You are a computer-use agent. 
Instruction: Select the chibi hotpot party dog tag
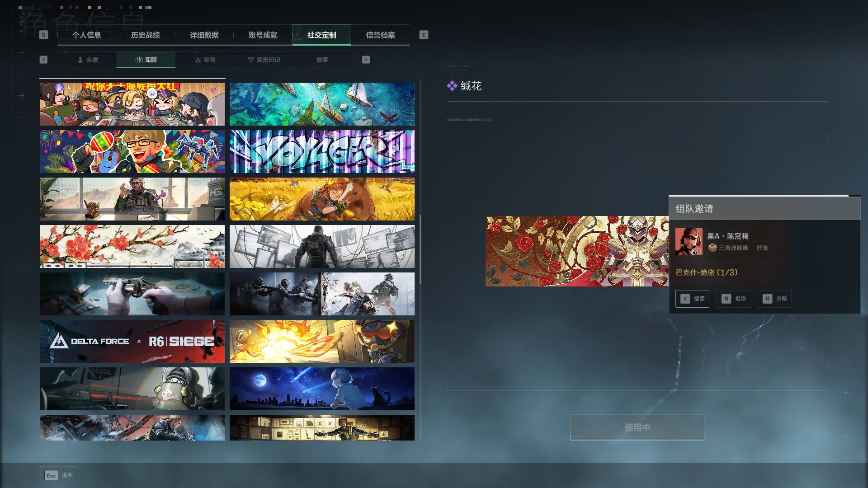pos(132,104)
